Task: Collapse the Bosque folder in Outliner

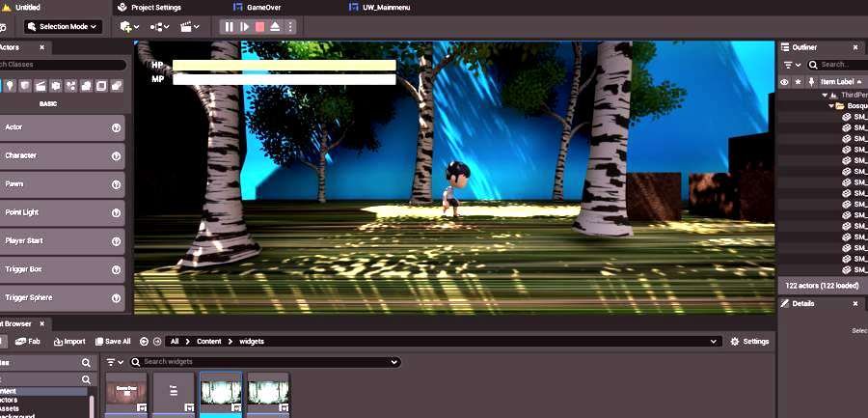Action: pyautogui.click(x=830, y=105)
